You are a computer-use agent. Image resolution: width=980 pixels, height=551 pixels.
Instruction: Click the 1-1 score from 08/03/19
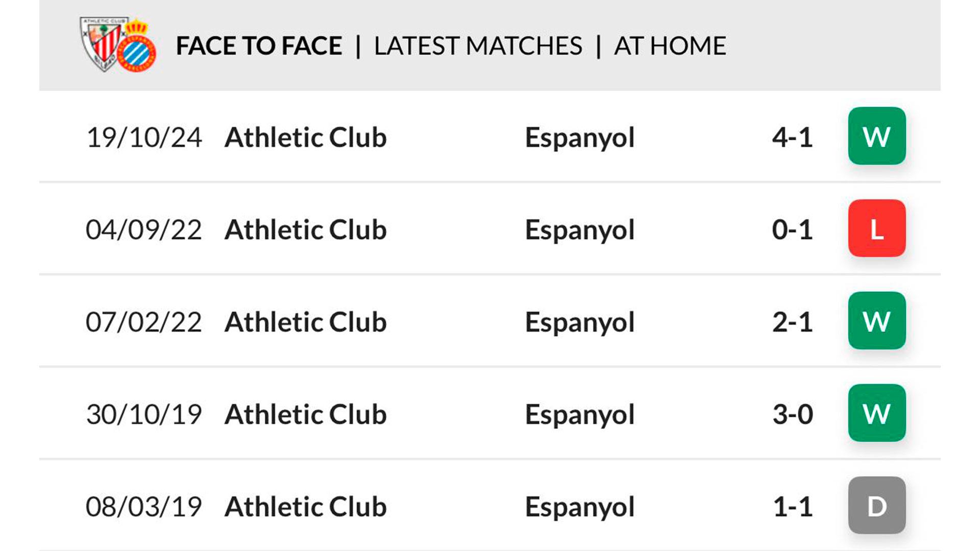792,507
